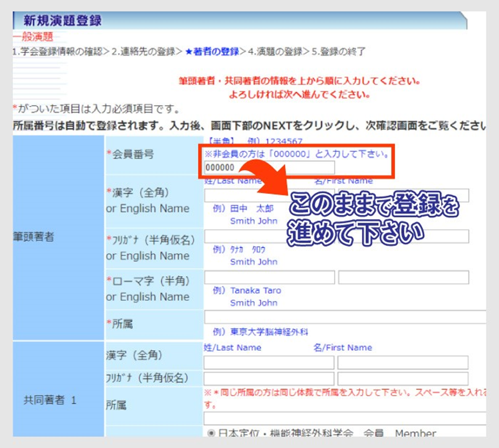Screen dimensions: 499x448
Task: Click lead author kanji last name field
Action: point(243,196)
